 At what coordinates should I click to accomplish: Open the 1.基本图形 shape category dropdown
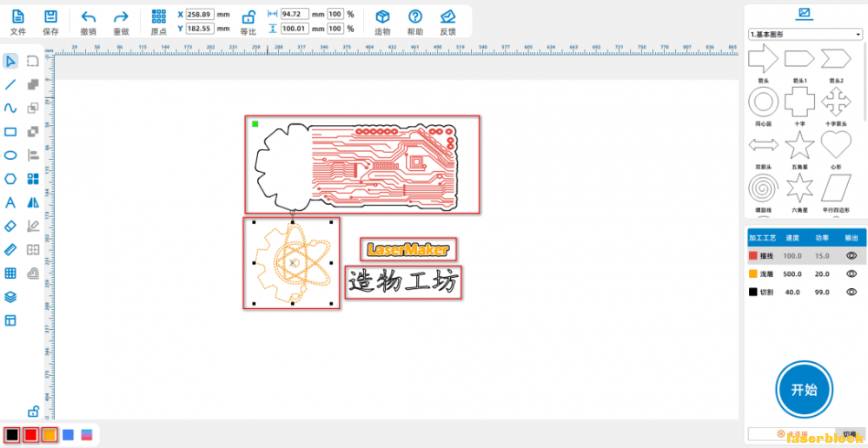coord(805,34)
